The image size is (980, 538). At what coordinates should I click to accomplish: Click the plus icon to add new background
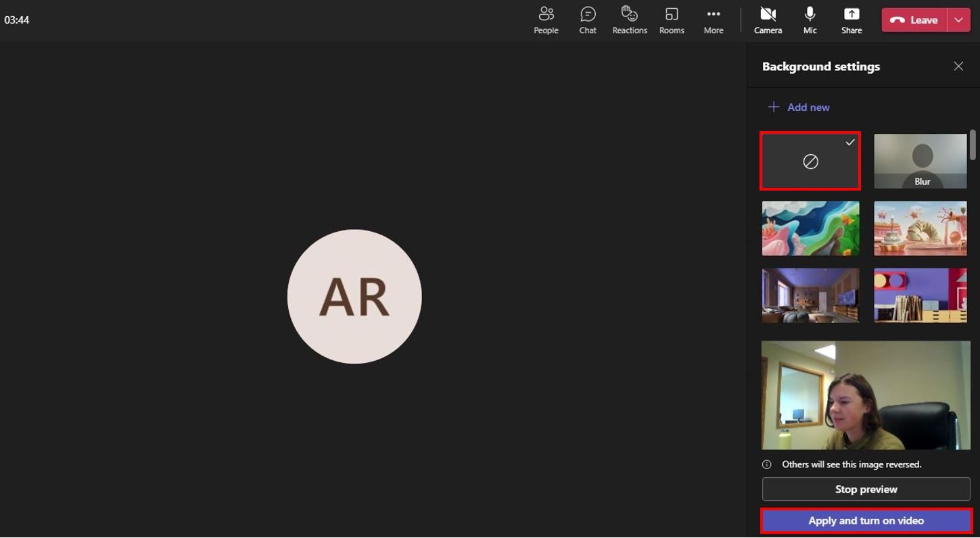click(774, 107)
